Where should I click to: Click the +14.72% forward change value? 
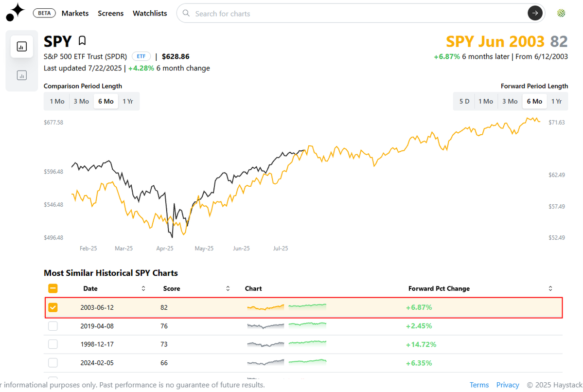pos(421,344)
